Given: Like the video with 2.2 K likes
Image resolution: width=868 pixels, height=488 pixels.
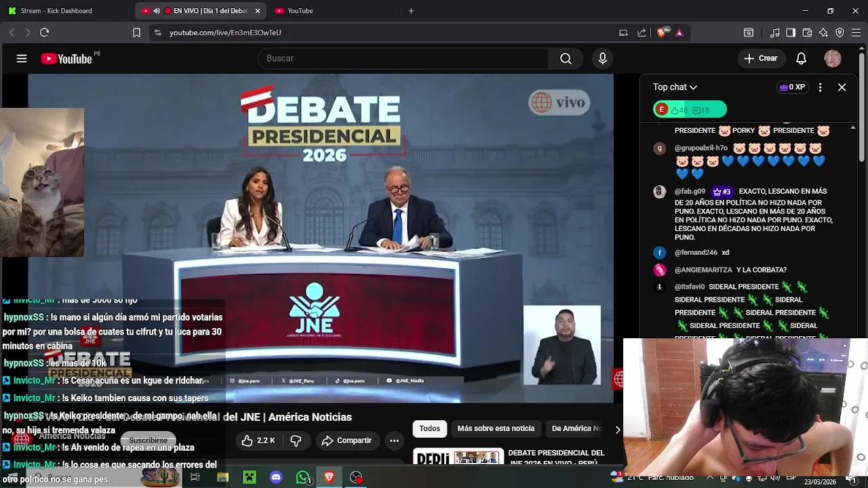Looking at the screenshot, I should pyautogui.click(x=258, y=441).
